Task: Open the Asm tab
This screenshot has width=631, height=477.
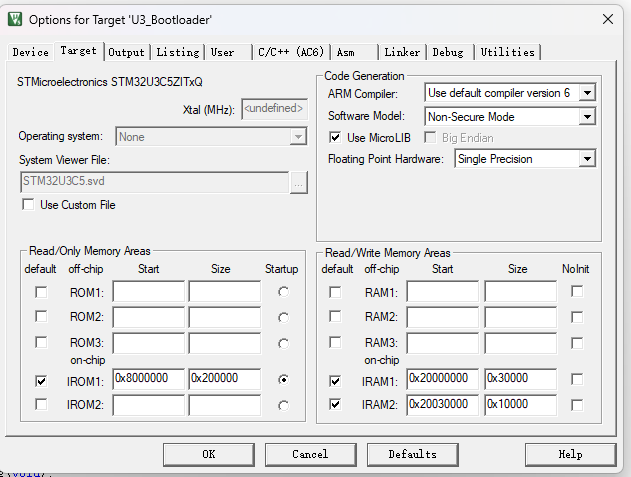Action: (354, 52)
